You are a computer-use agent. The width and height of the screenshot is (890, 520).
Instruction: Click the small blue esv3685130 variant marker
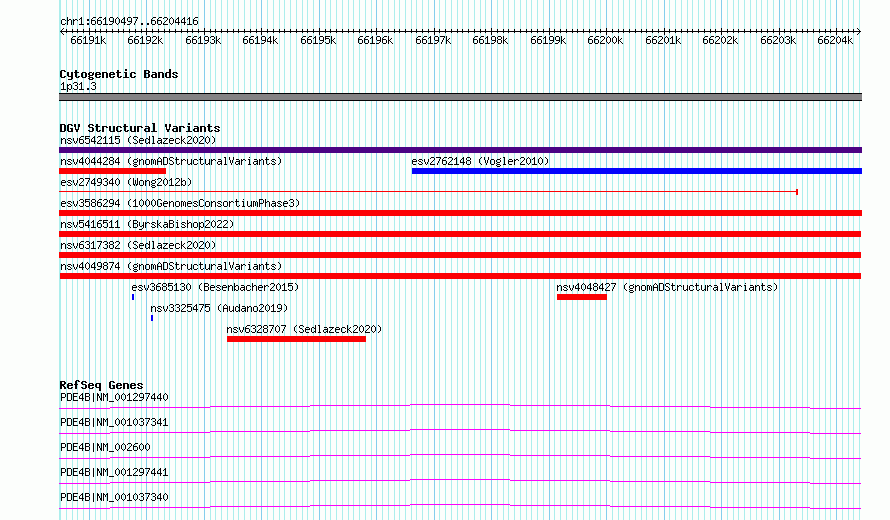133,297
